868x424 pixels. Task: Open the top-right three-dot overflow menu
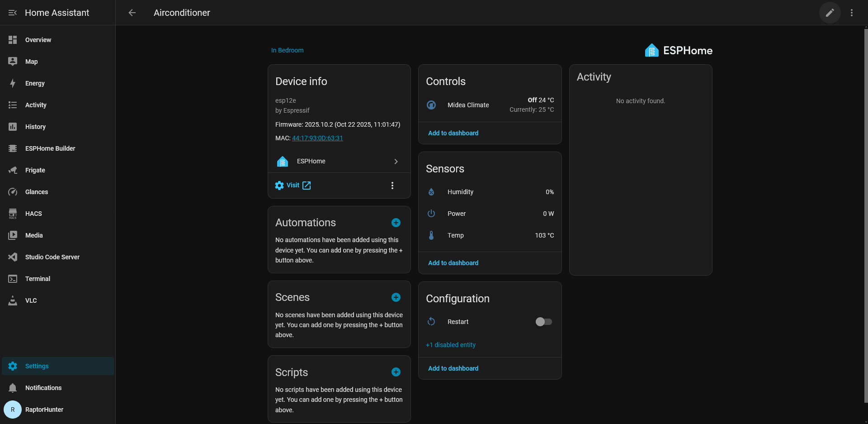(851, 13)
